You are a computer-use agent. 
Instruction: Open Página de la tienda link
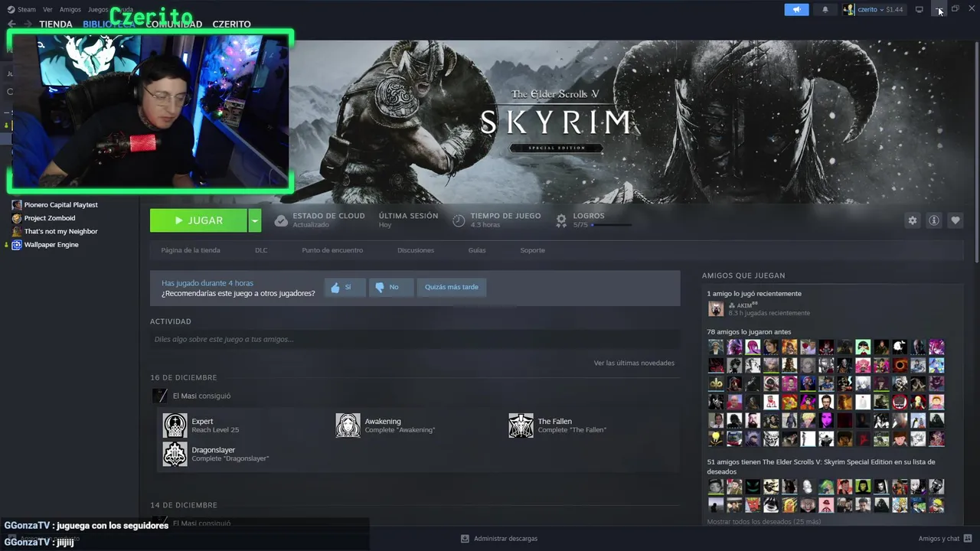(x=191, y=250)
